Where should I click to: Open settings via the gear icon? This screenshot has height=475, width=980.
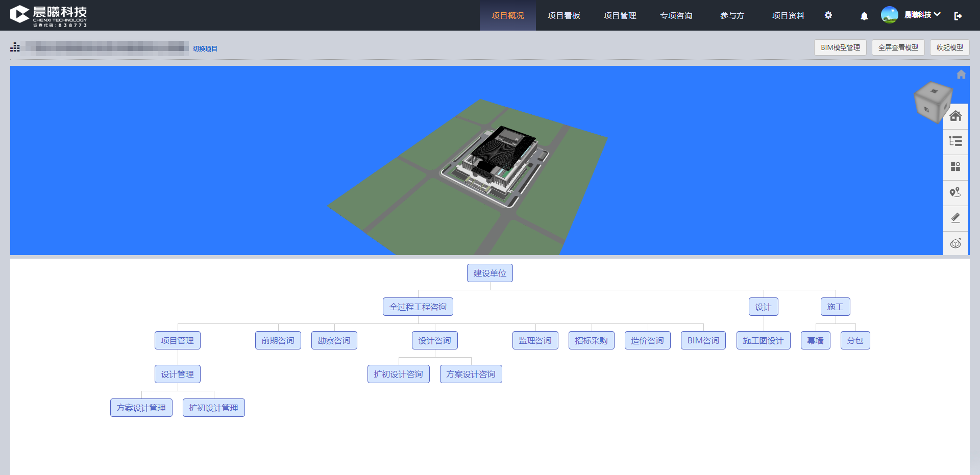pyautogui.click(x=828, y=15)
